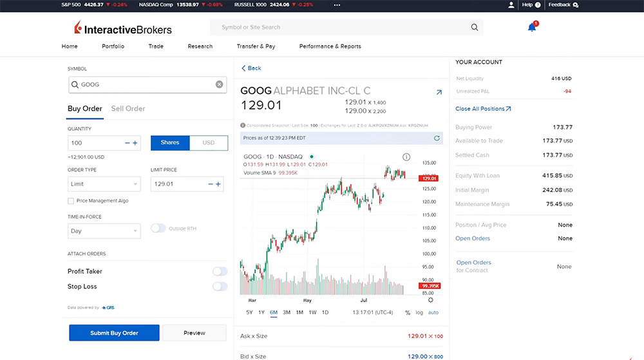Open the Trade menu
Screen dimensions: 644x360
pyautogui.click(x=156, y=46)
